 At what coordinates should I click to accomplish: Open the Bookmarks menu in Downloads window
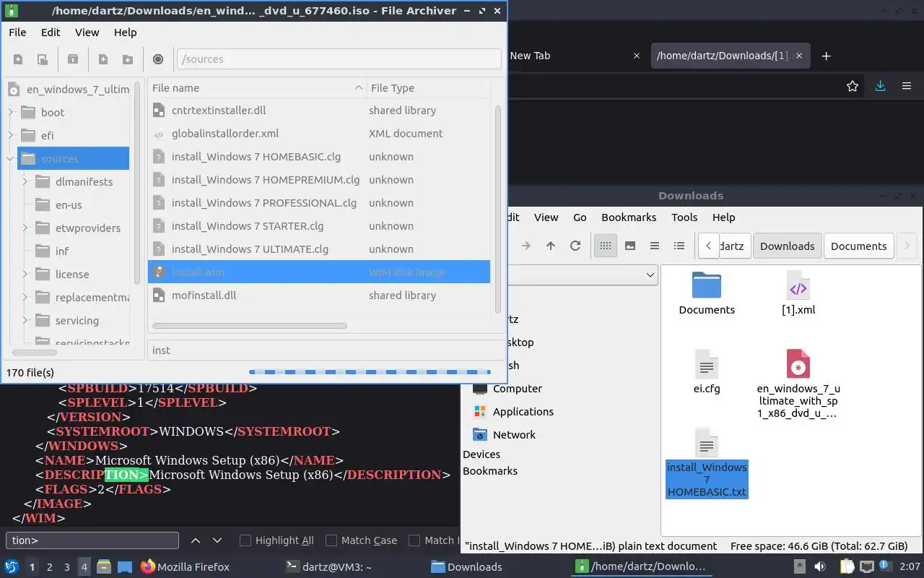point(629,217)
